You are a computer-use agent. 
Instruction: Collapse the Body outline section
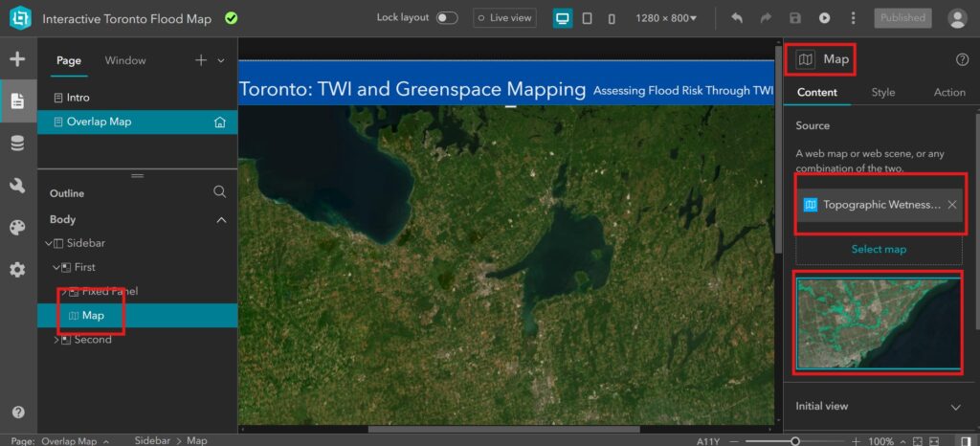[221, 220]
